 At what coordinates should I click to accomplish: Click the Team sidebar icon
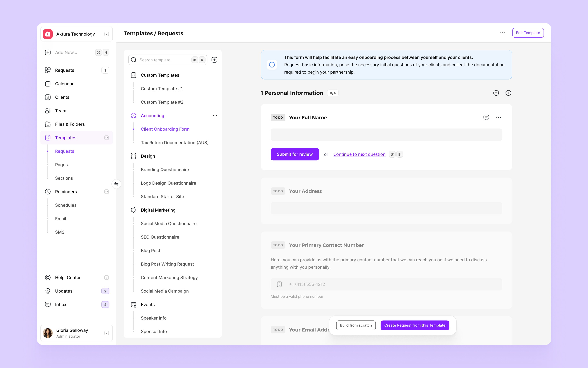48,111
